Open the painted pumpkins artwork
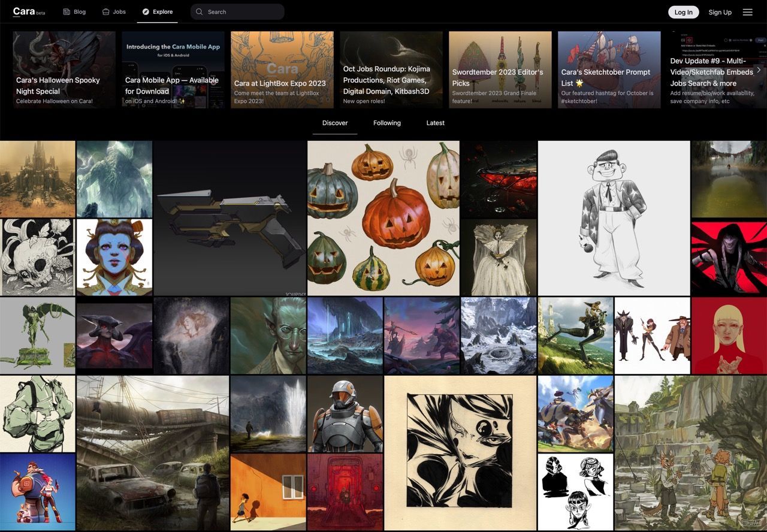 click(383, 218)
